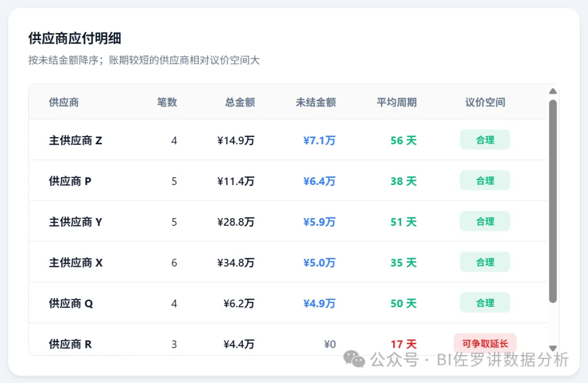This screenshot has width=588, height=383.
Task: Click the ¥0 unsettled amount
Action: pyautogui.click(x=330, y=344)
